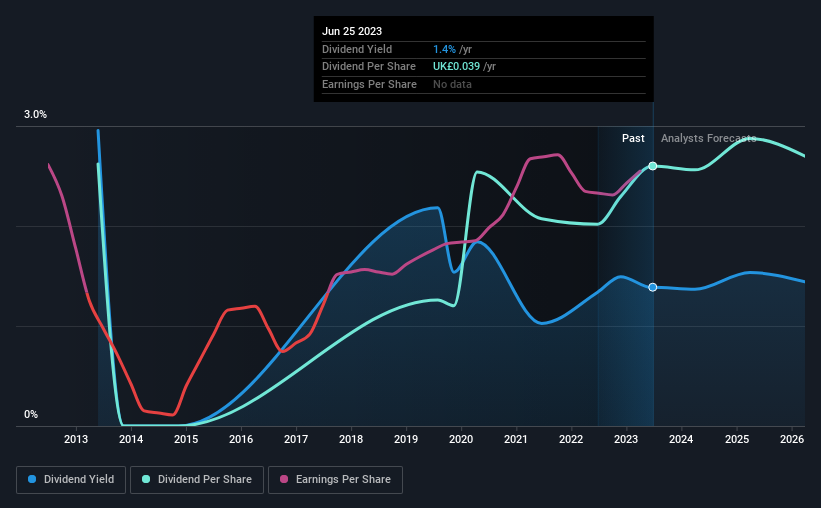This screenshot has height=508, width=821.
Task: Click the '1.4%' dividend yield value
Action: pyautogui.click(x=444, y=49)
